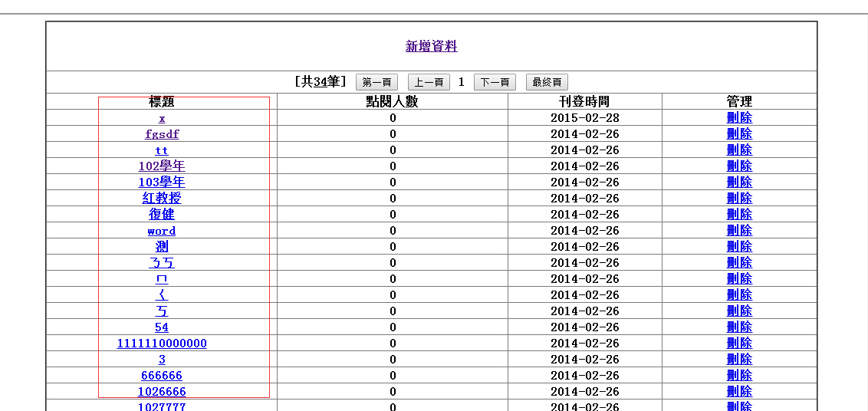868x411 pixels.
Task: Click the publish date of 102學年 row
Action: [x=584, y=166]
